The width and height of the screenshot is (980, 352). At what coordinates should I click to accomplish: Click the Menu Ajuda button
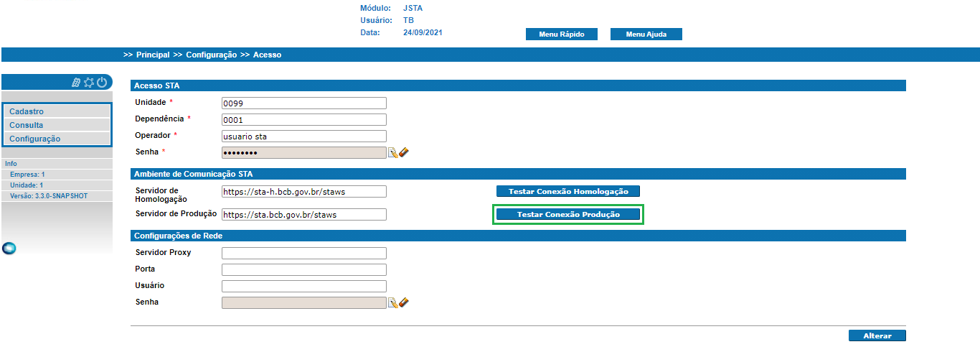tap(646, 34)
